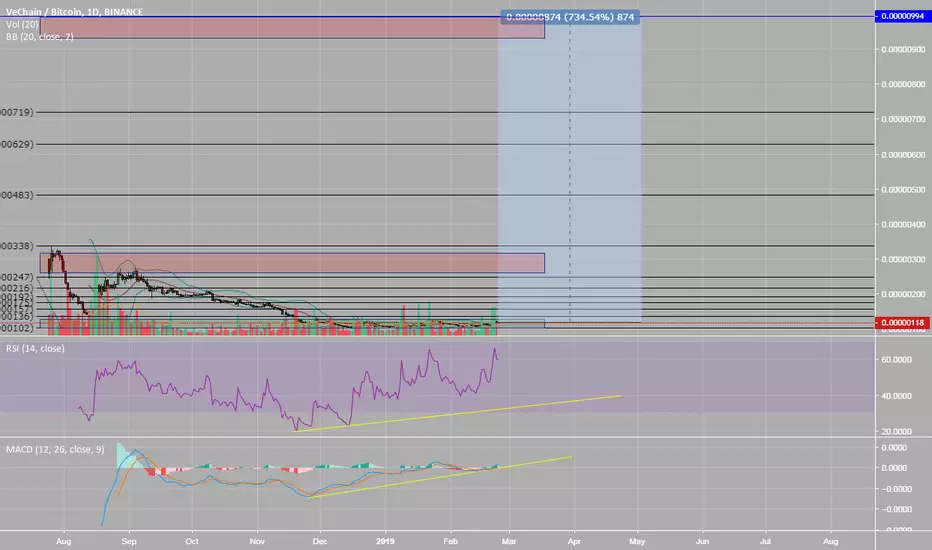Click the Jul label on time axis
The height and width of the screenshot is (550, 932).
pyautogui.click(x=766, y=541)
